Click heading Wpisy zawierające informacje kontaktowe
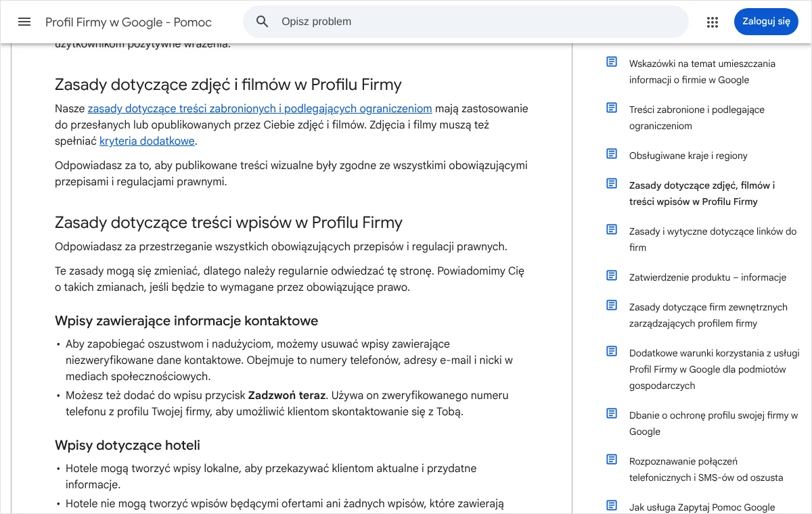This screenshot has height=514, width=812. point(186,321)
